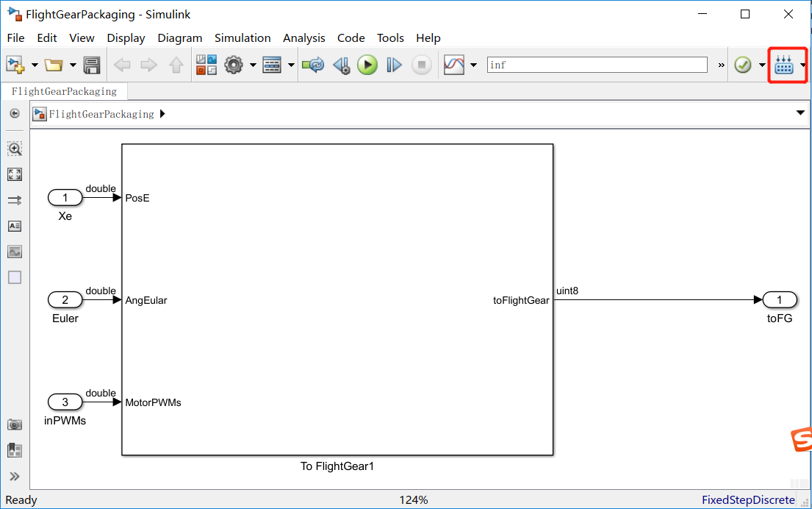This screenshot has height=509, width=812.
Task: Open the View menu
Action: pos(82,38)
